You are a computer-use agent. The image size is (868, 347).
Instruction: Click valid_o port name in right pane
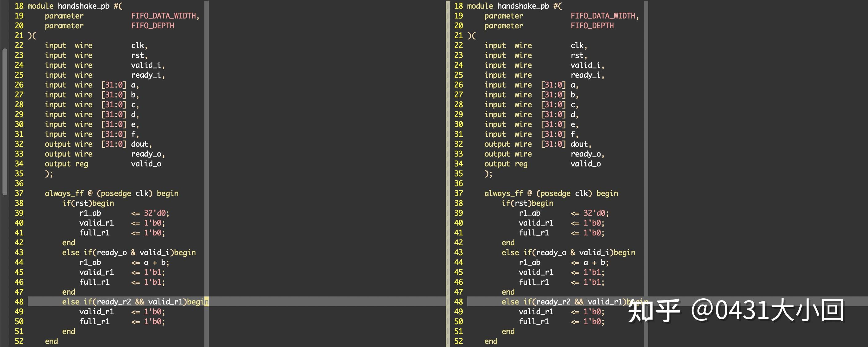point(585,164)
